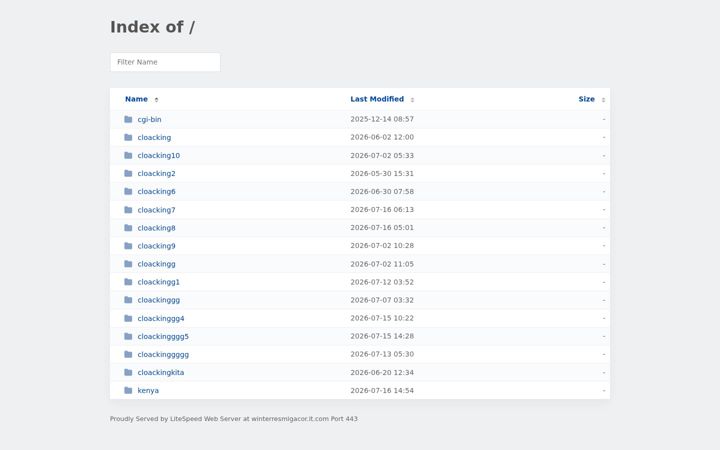Click the date 2026-07-07 03:32
The height and width of the screenshot is (450, 720).
(382, 300)
